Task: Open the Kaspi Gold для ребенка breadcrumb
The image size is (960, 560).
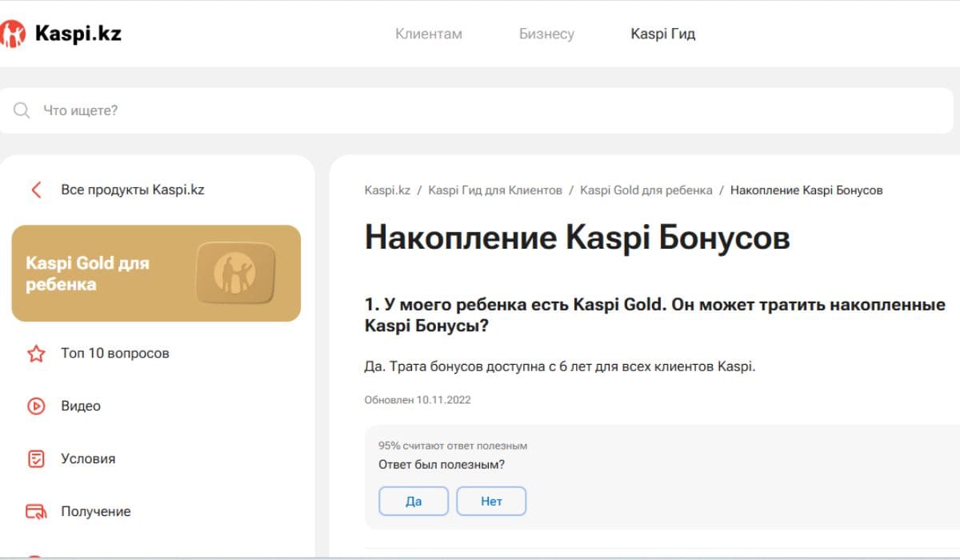Action: pos(646,190)
